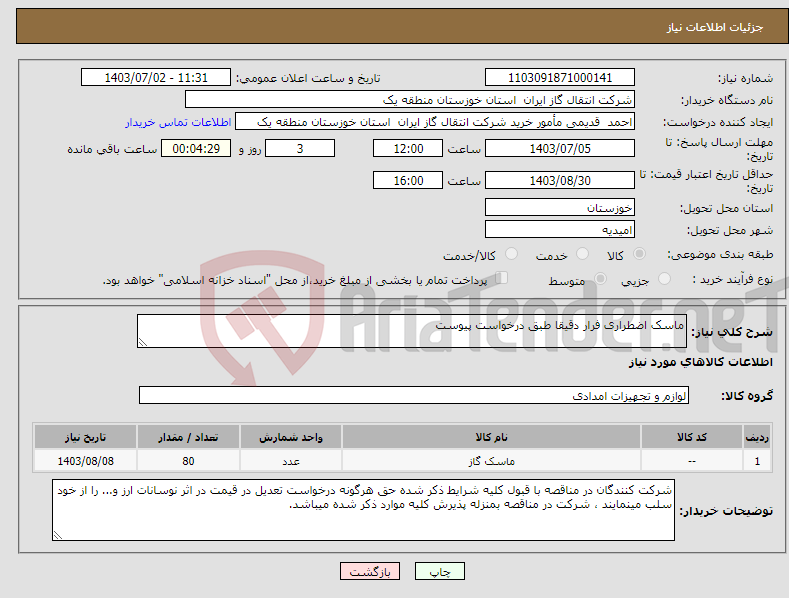The image size is (789, 598).
Task: Click the بازگشت back button
Action: (370, 571)
